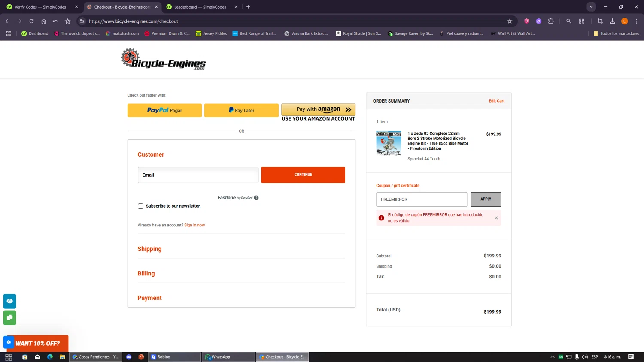Open the WANT 10% OFF? popup
Image resolution: width=644 pixels, height=362 pixels.
38,344
